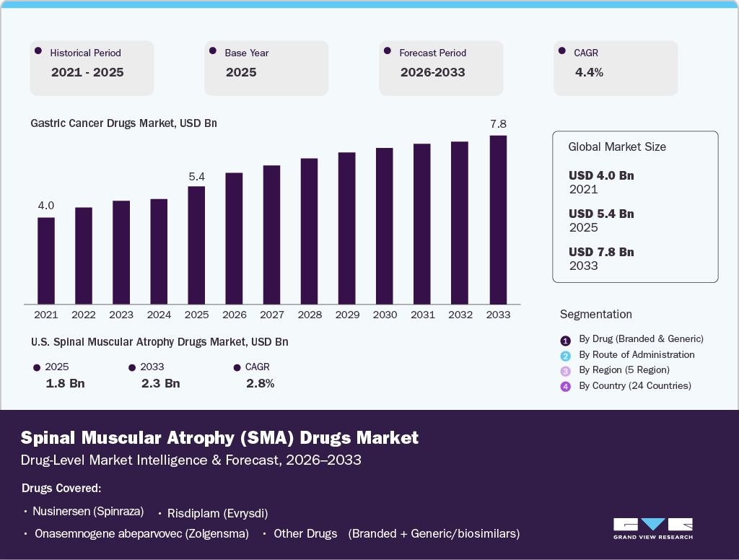Screen dimensions: 739x560
Task: Click the Other Drugs entry
Action: click(x=305, y=533)
